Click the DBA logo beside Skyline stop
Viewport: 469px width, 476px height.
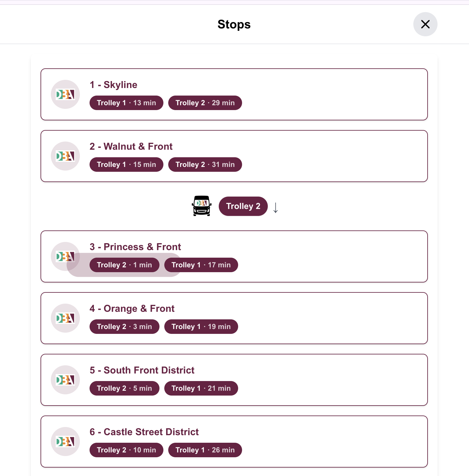pyautogui.click(x=65, y=94)
